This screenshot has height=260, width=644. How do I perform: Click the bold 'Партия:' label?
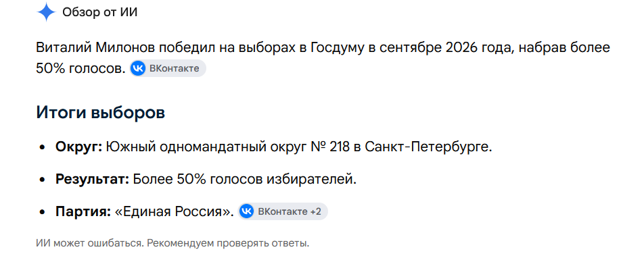coord(83,211)
